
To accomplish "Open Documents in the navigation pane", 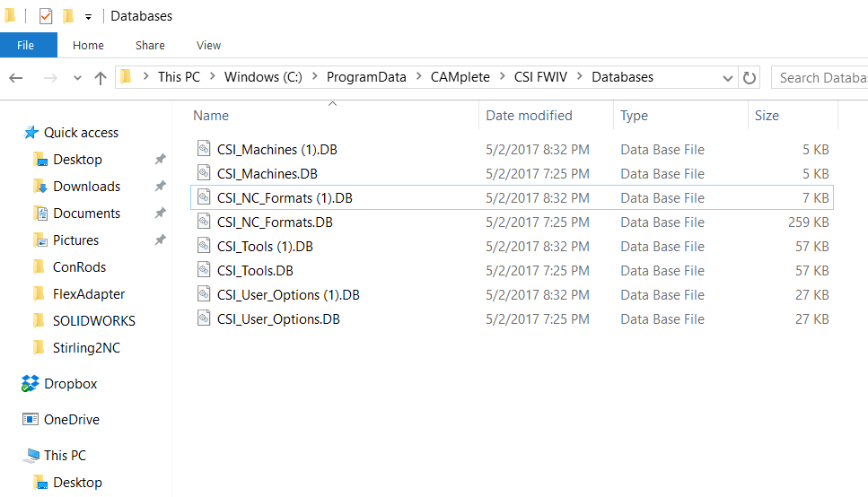I will (86, 214).
